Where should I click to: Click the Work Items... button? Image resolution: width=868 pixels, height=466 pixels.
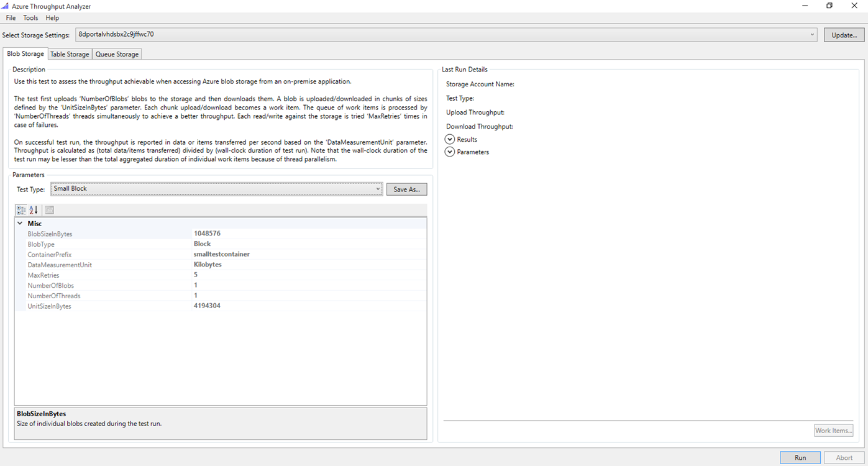point(833,431)
